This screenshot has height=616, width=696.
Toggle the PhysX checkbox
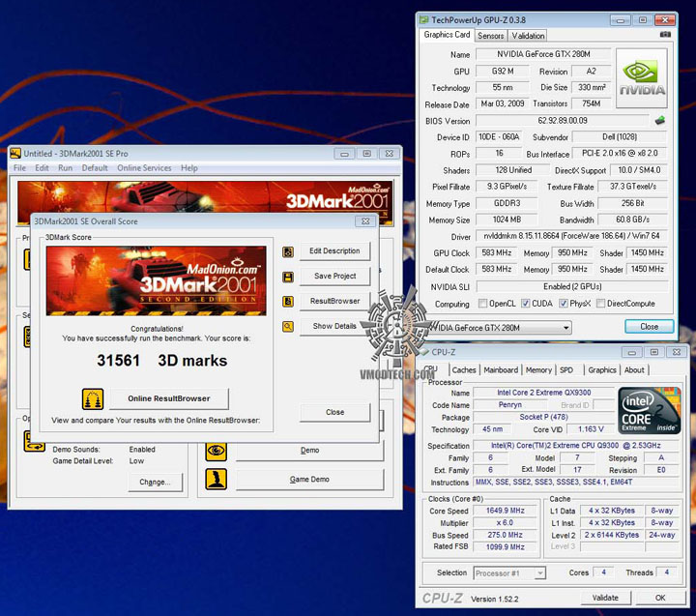564,304
